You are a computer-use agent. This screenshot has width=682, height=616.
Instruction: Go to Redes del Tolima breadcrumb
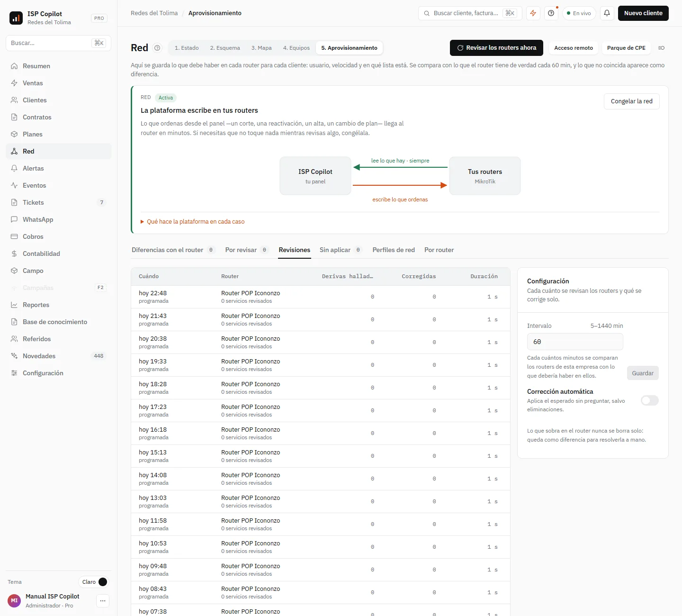[x=154, y=13]
